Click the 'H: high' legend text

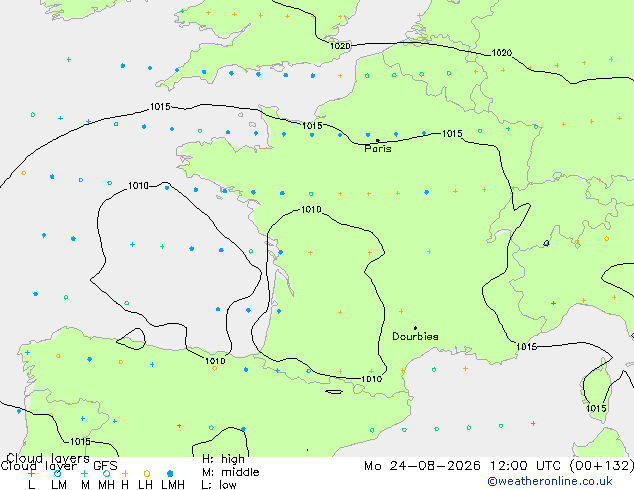[223, 459]
